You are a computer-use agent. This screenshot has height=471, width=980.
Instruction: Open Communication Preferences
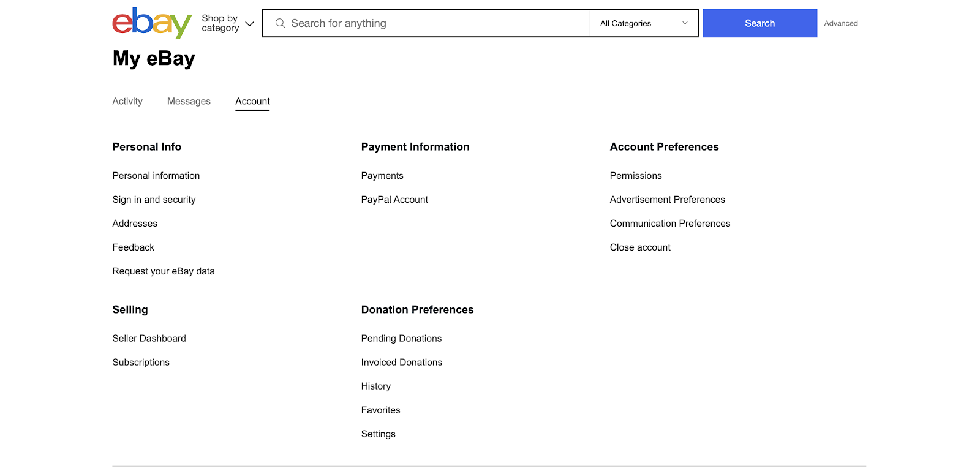coord(669,223)
